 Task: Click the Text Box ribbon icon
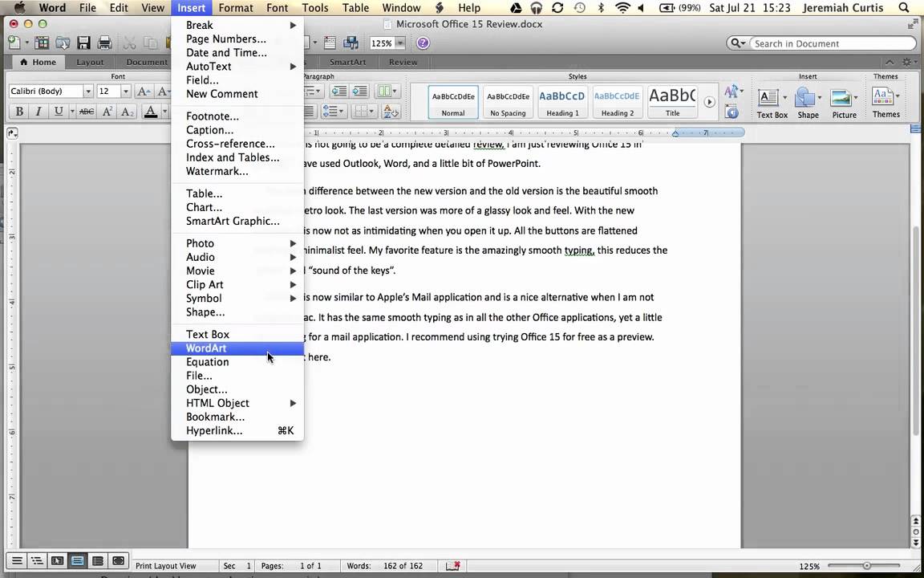click(x=771, y=102)
